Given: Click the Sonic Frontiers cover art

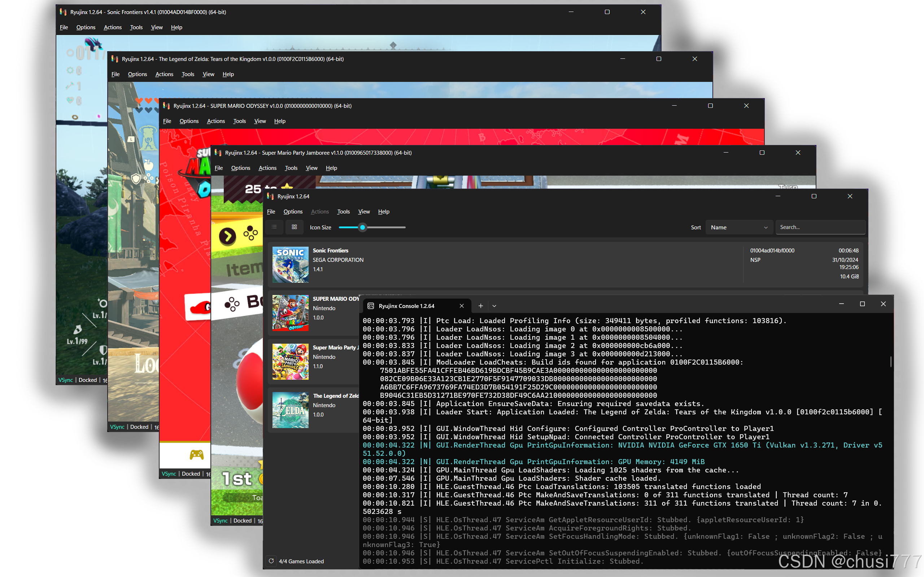Looking at the screenshot, I should click(x=290, y=264).
